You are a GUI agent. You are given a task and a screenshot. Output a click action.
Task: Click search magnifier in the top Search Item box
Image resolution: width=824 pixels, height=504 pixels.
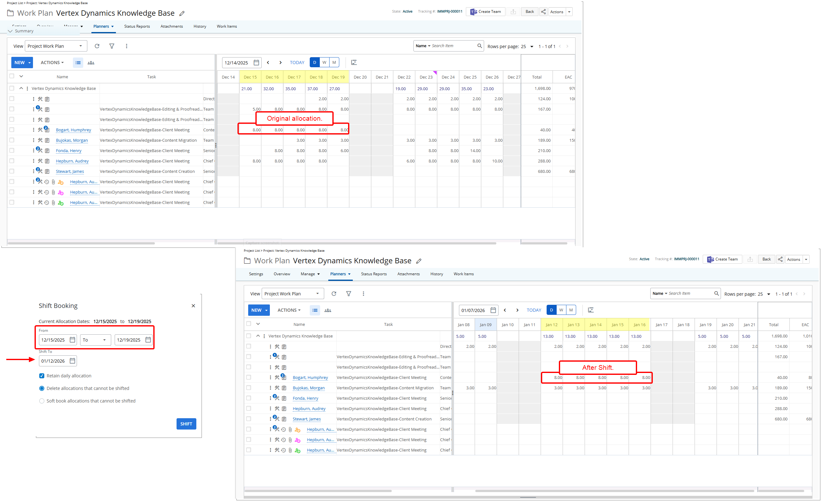pos(480,46)
